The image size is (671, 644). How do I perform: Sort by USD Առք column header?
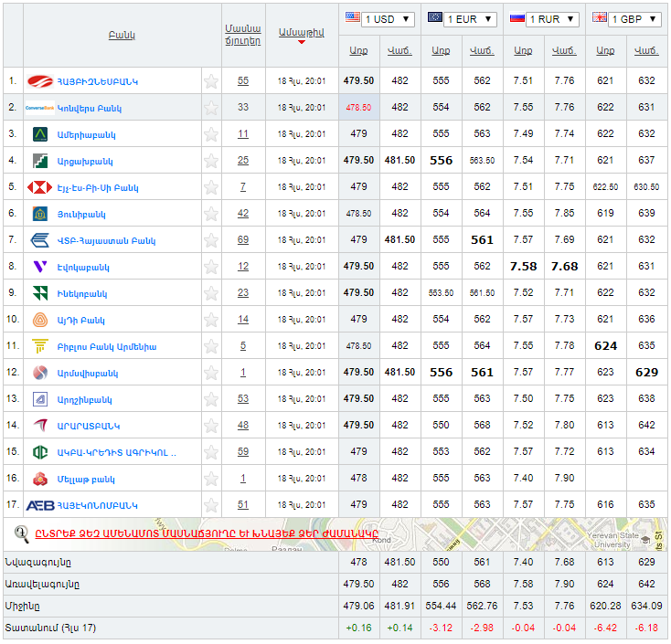tap(358, 51)
